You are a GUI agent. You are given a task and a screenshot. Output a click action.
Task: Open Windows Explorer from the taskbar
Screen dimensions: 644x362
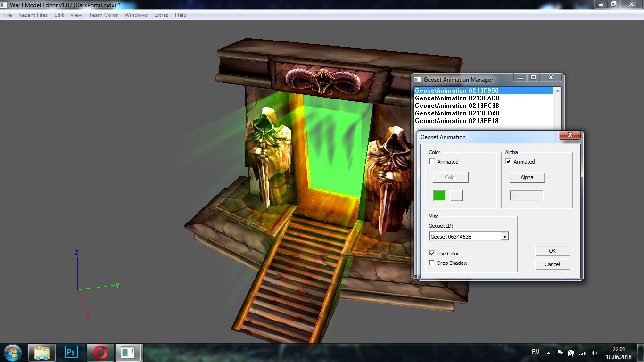[42, 353]
